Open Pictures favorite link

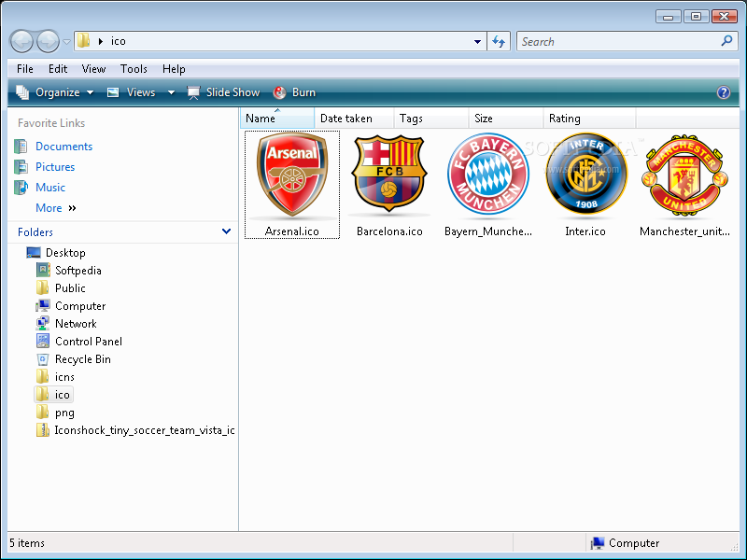coord(55,167)
